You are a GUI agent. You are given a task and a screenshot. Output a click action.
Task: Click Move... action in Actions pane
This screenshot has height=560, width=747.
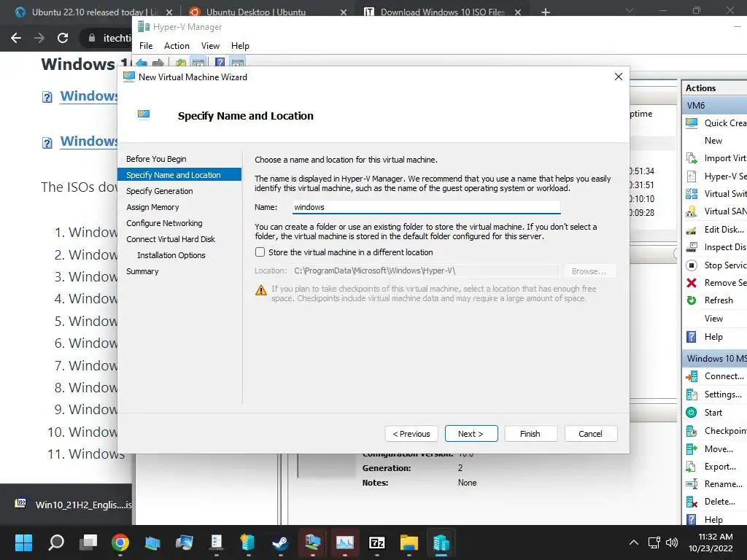[x=710, y=449]
